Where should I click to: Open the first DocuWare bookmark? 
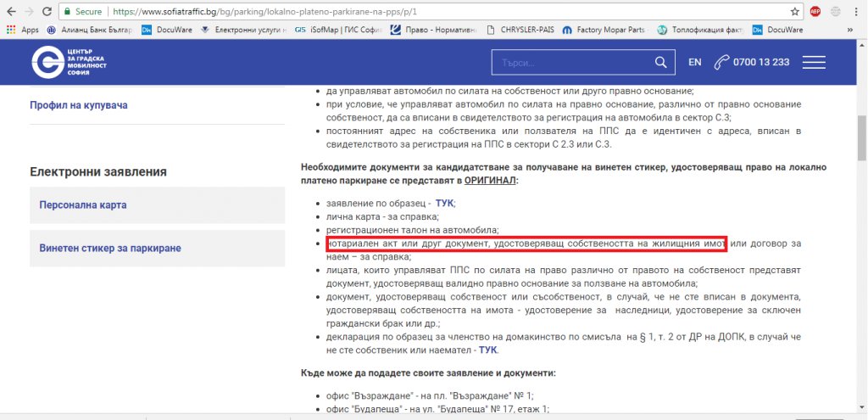(167, 30)
